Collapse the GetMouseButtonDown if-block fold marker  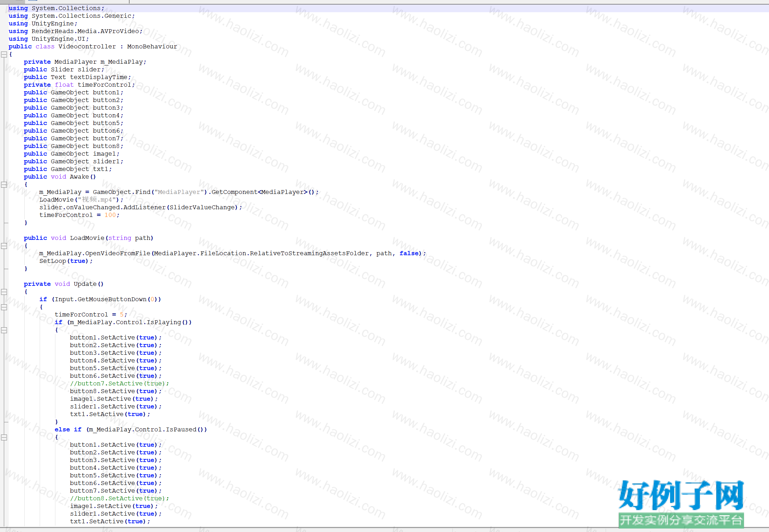point(4,307)
